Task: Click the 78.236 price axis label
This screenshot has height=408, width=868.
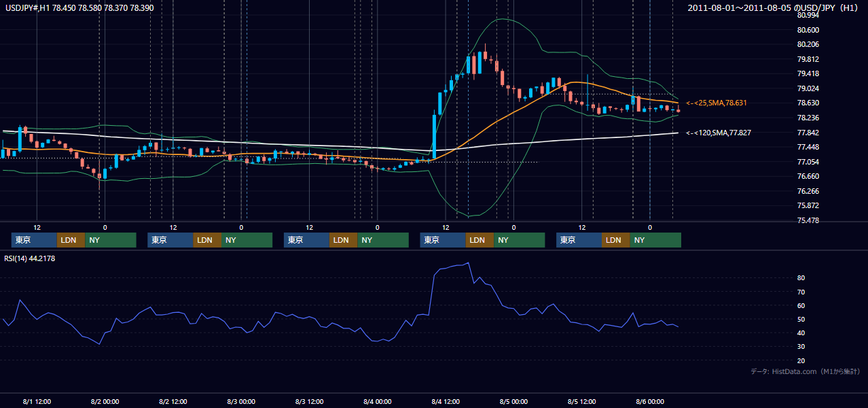Action: (x=808, y=118)
